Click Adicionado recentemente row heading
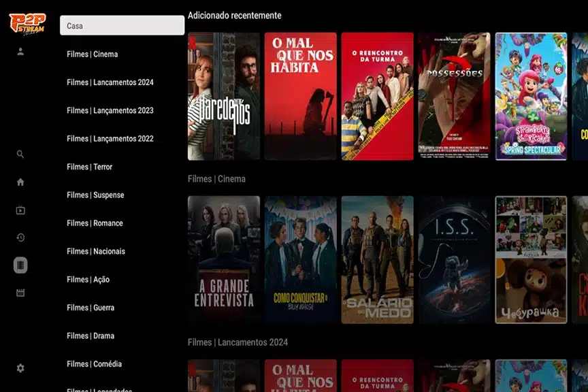The width and height of the screenshot is (588, 392). [235, 16]
